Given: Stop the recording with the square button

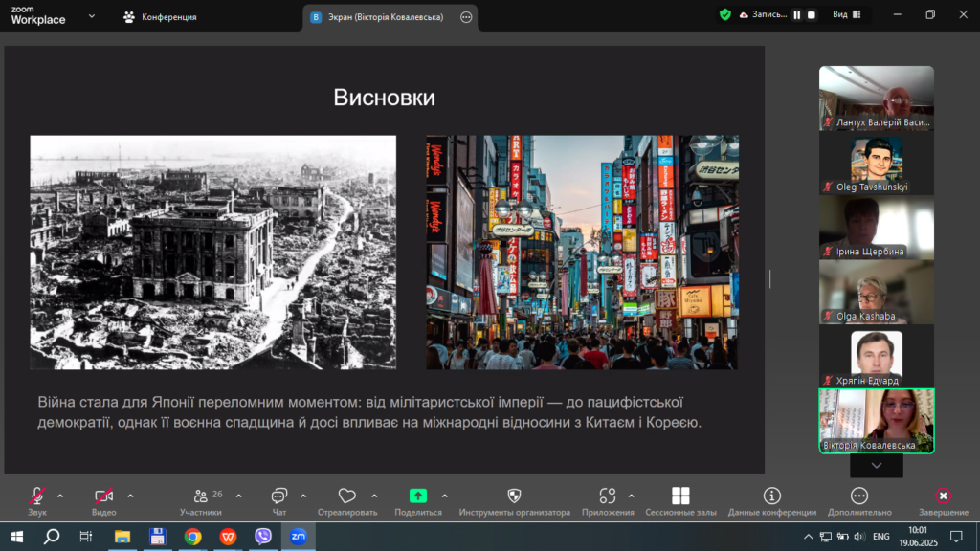Looking at the screenshot, I should (x=812, y=15).
